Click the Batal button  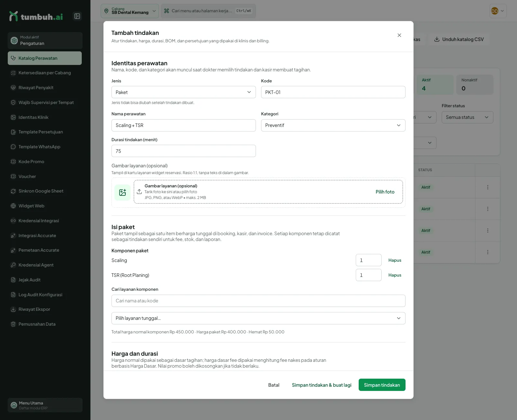tap(274, 385)
